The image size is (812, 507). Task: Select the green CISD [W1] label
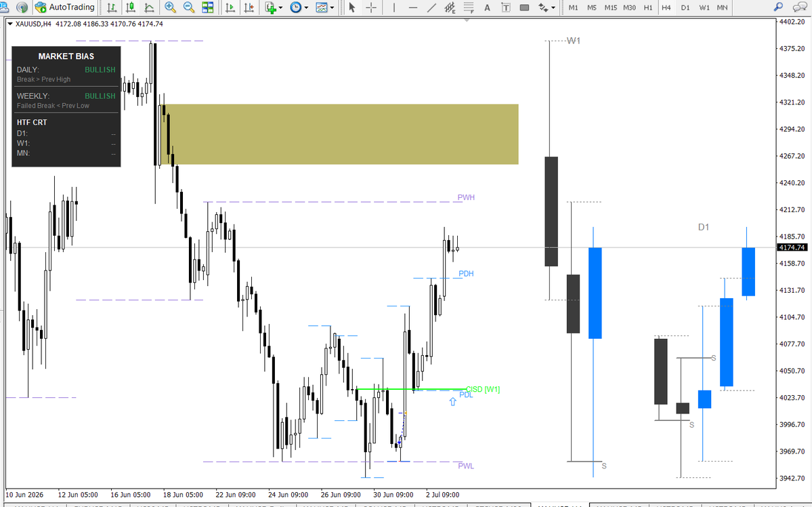coord(483,389)
